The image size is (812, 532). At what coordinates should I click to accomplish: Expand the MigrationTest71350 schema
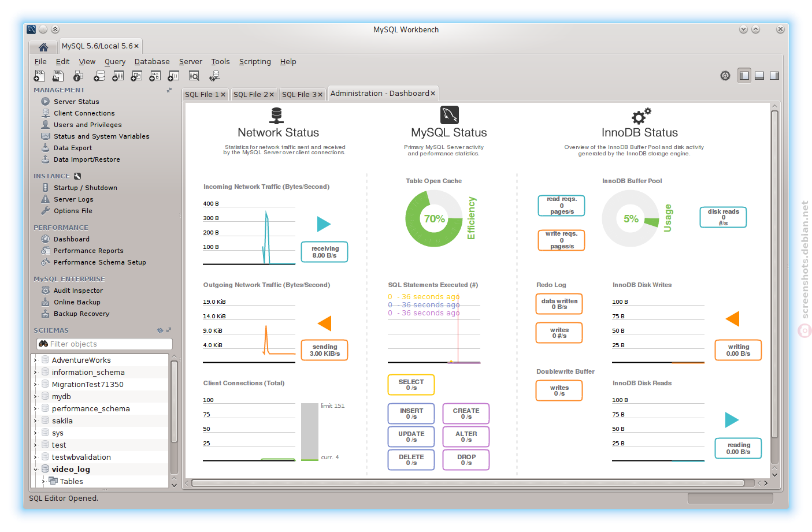click(35, 384)
